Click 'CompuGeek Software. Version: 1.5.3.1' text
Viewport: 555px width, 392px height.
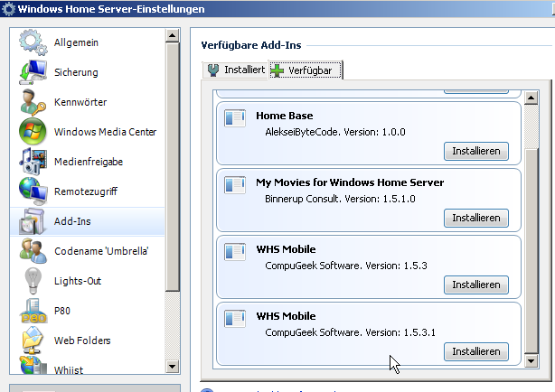coord(350,332)
